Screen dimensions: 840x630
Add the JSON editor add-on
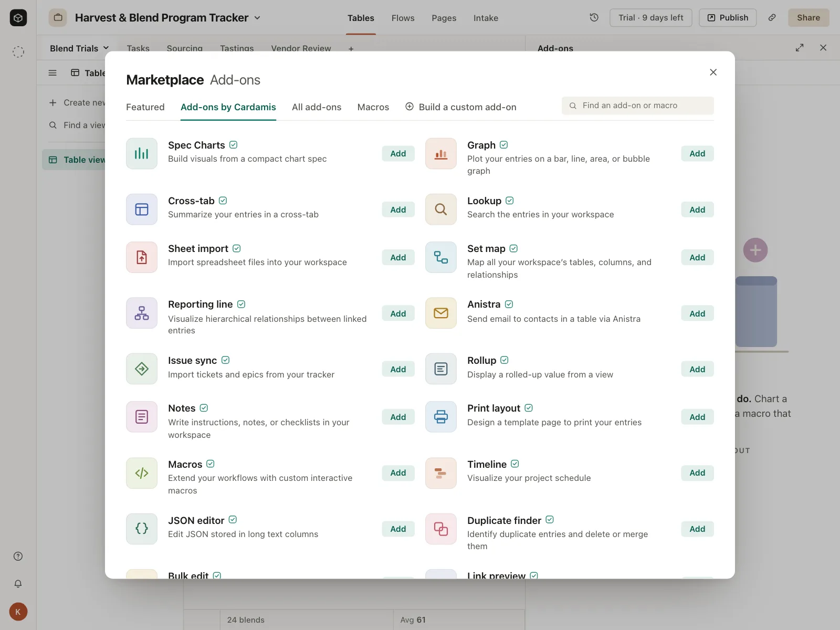pyautogui.click(x=398, y=529)
